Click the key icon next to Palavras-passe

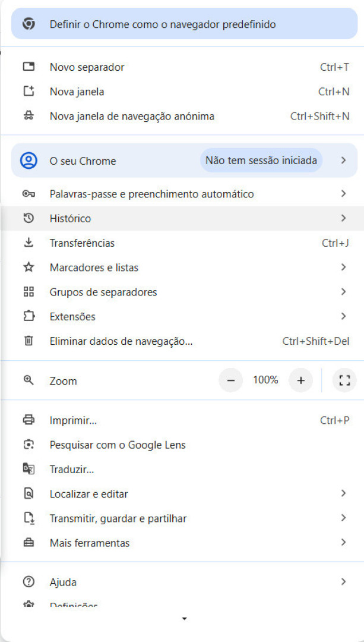click(x=29, y=193)
